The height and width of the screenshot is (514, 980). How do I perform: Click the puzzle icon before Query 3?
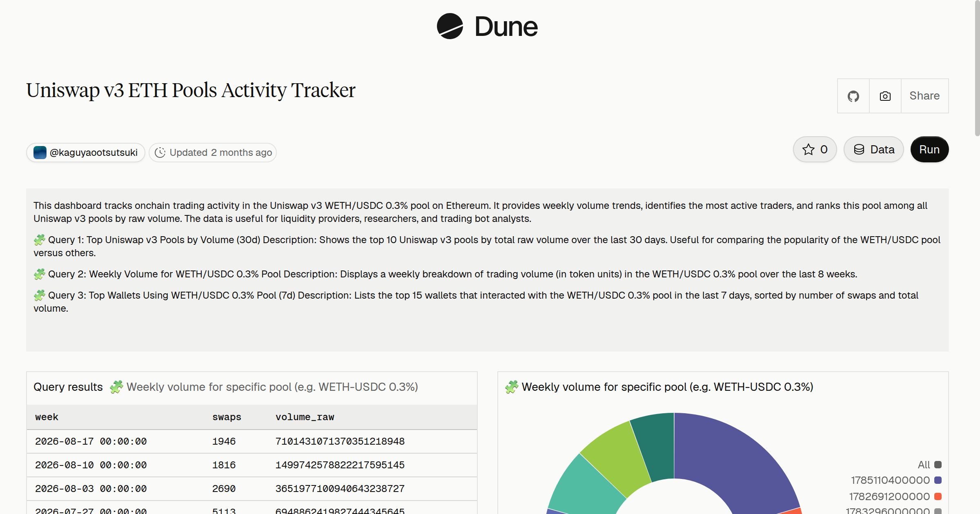tap(39, 295)
